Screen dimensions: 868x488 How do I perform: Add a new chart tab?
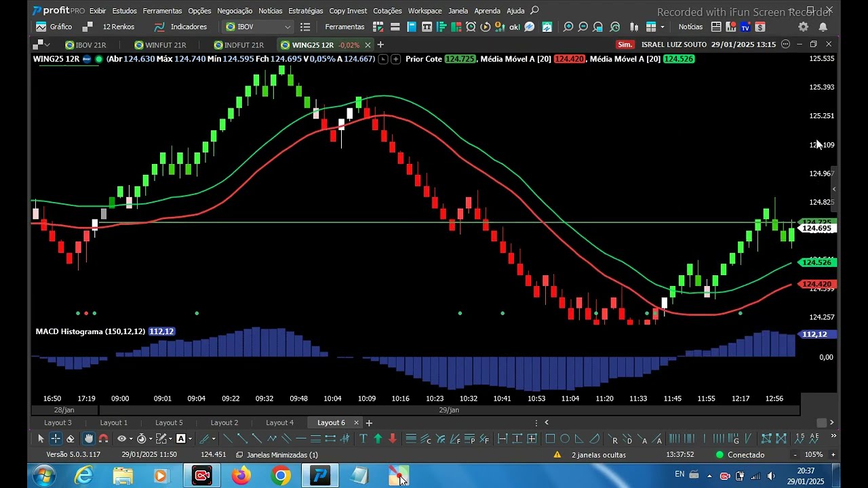[x=380, y=45]
